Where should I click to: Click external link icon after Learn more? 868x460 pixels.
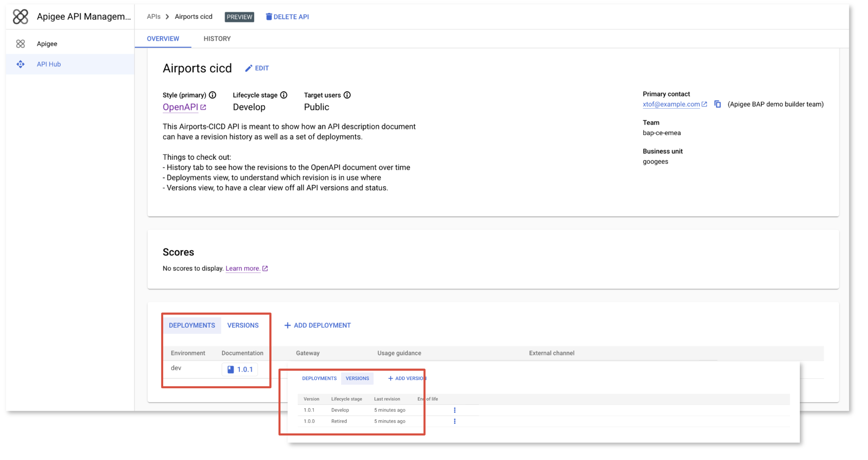(265, 268)
